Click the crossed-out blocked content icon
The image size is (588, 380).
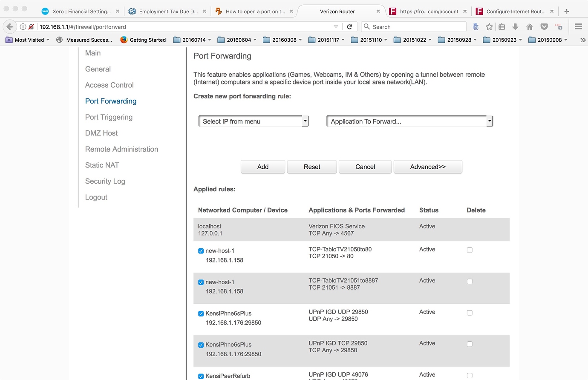tap(31, 27)
